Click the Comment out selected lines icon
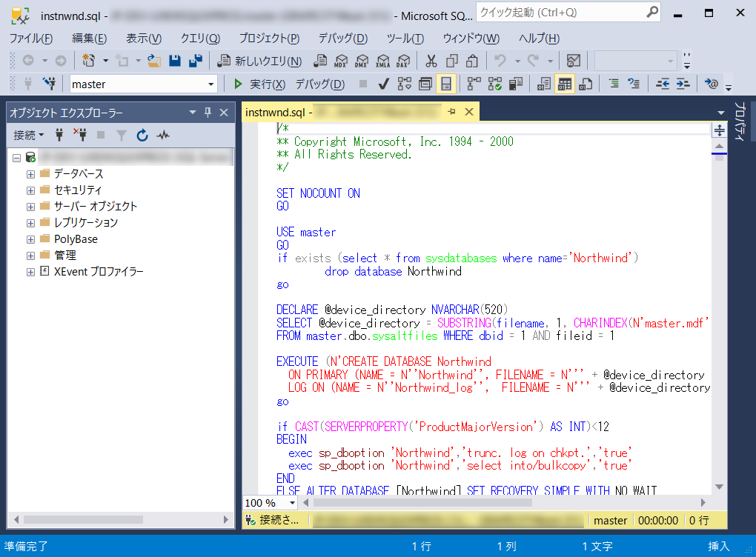Image resolution: width=756 pixels, height=557 pixels. (614, 84)
